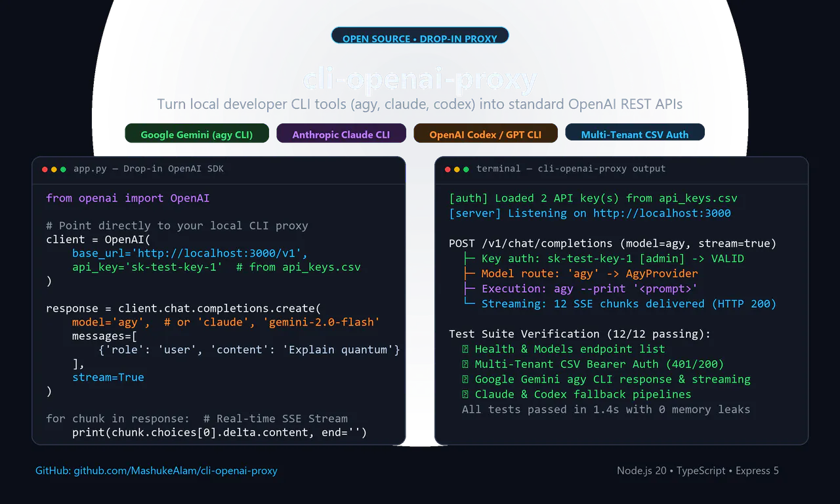Click the yellow dot in the app.py window
This screenshot has height=504, width=840.
point(54,169)
